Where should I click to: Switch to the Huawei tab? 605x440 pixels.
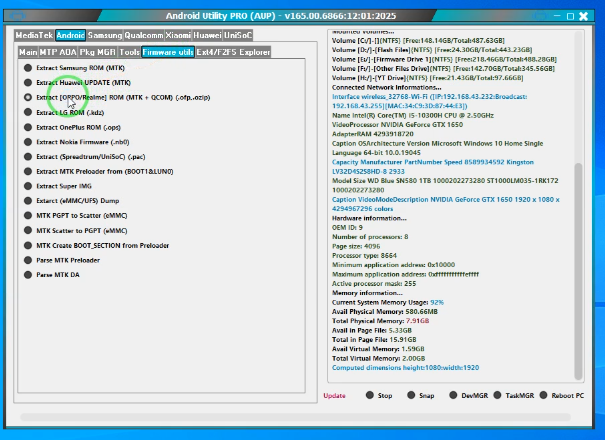tap(207, 35)
